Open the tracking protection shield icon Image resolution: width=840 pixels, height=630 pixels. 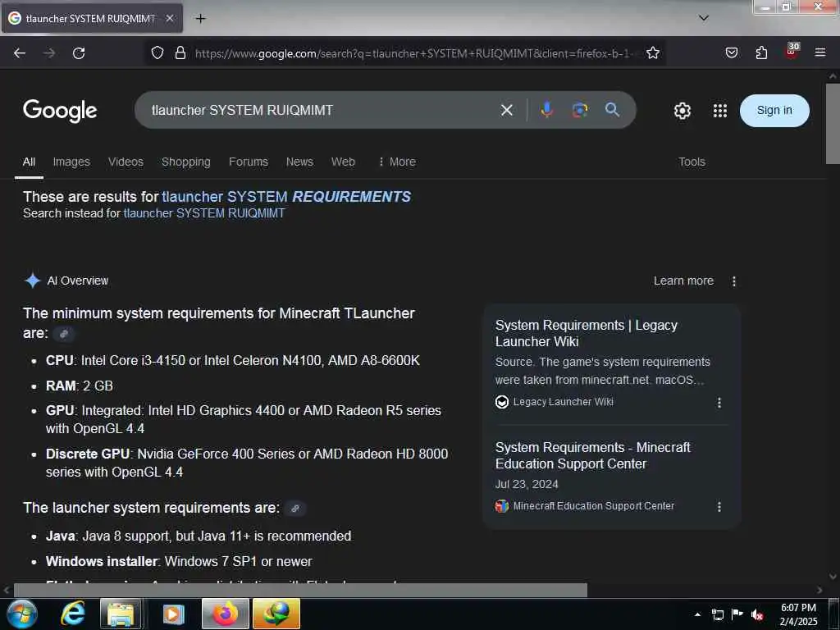157,53
